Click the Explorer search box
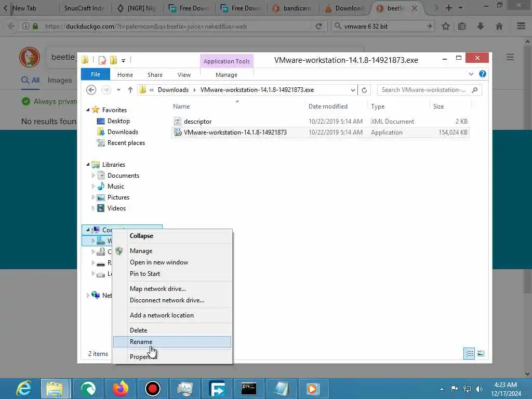Image resolution: width=532 pixels, height=399 pixels. 429,90
